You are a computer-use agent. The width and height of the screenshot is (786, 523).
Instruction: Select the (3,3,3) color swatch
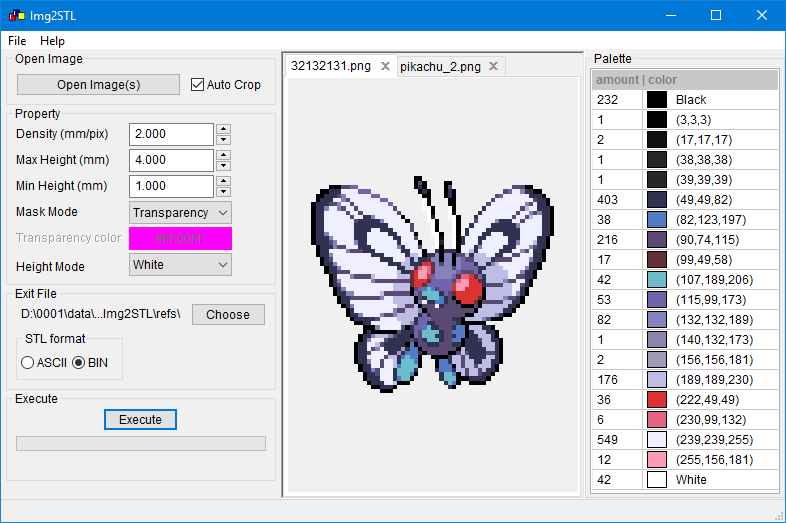pyautogui.click(x=657, y=120)
